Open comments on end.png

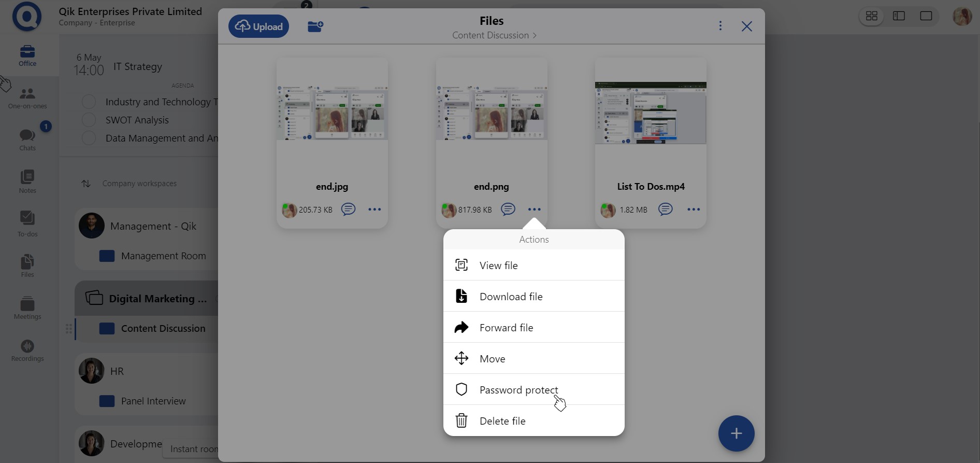508,209
